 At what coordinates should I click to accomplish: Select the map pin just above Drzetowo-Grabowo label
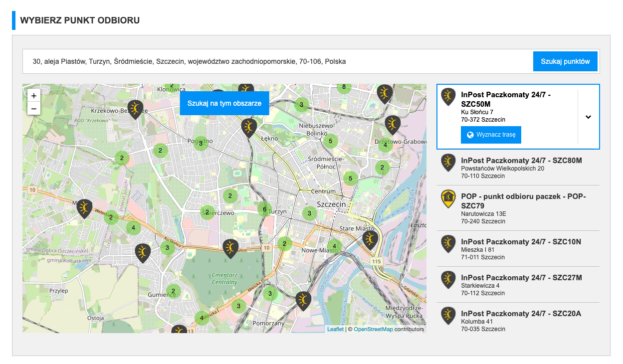pos(393,125)
